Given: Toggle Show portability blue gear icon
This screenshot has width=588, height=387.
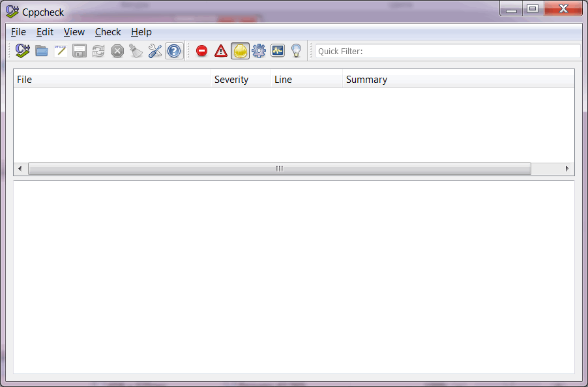Looking at the screenshot, I should point(259,51).
